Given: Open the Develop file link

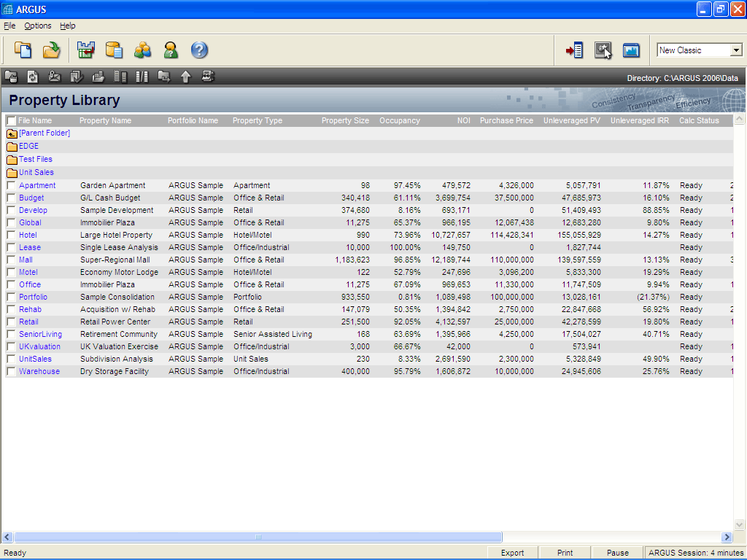Looking at the screenshot, I should [33, 210].
